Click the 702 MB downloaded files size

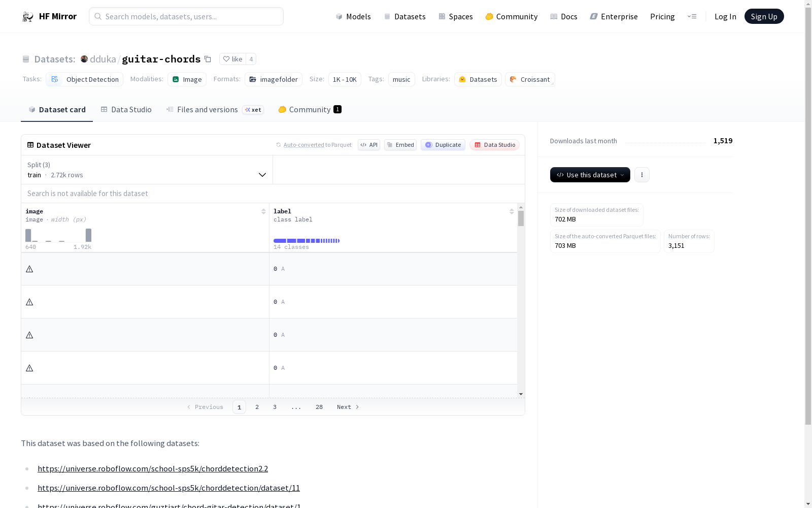565,219
